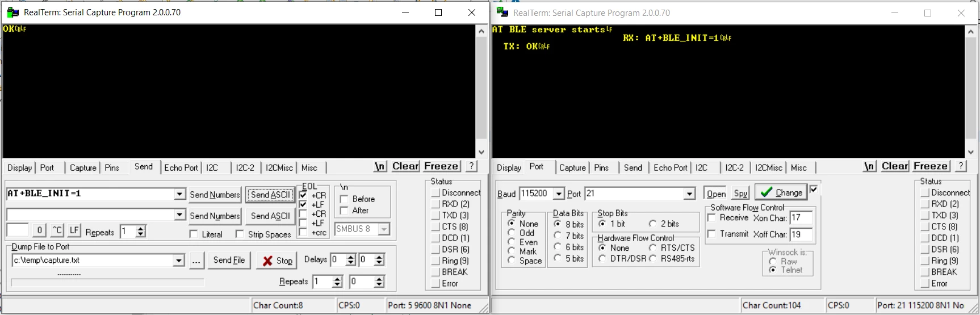
Task: Click the red X Stop button in left window
Action: (x=277, y=261)
